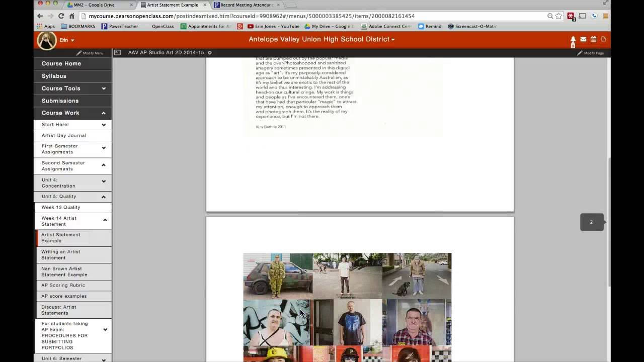Viewport: 644px width, 362px height.
Task: Open the BOOKMARKS folder
Action: click(77, 26)
